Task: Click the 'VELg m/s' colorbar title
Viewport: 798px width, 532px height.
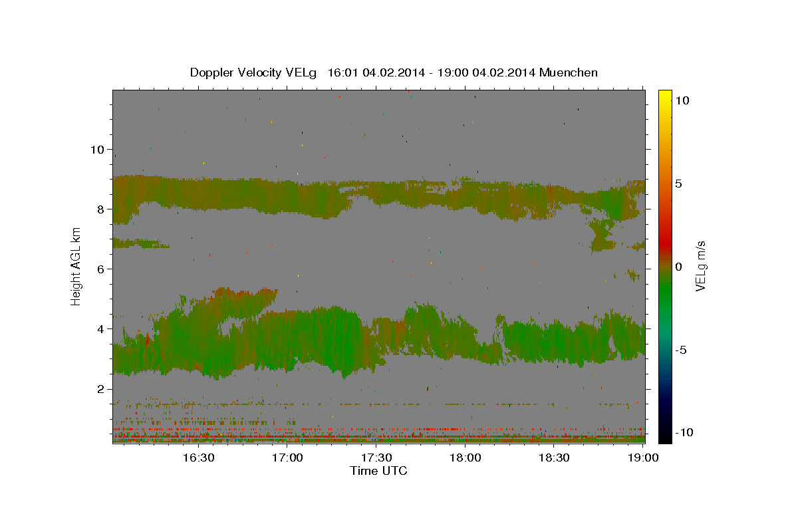Action: 701,267
